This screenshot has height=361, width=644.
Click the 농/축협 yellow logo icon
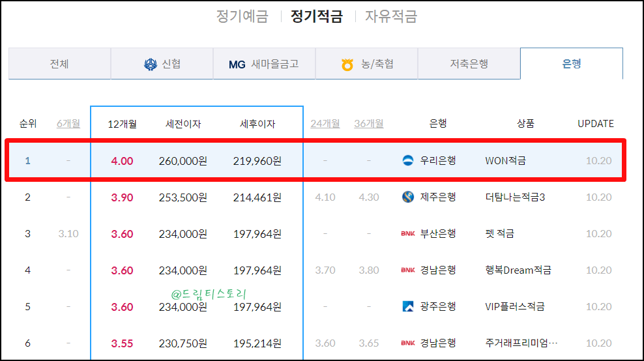pyautogui.click(x=347, y=65)
